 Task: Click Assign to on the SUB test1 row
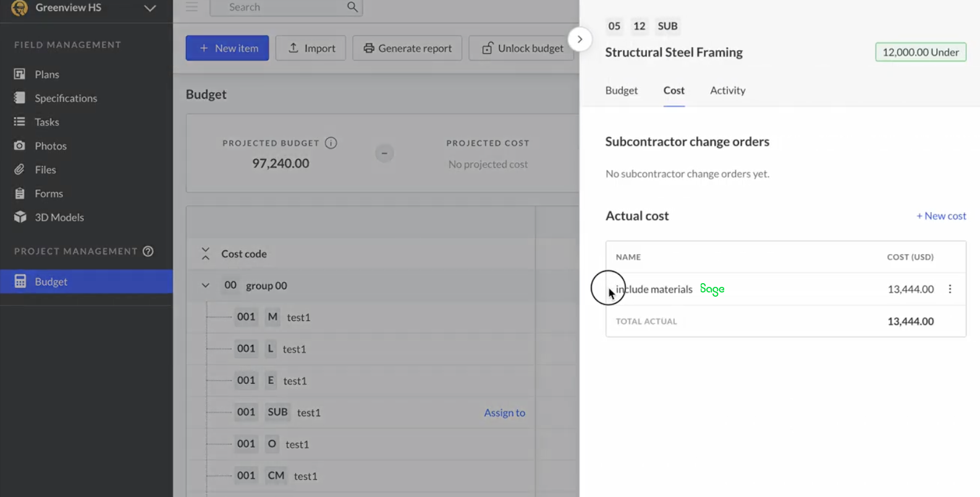504,413
